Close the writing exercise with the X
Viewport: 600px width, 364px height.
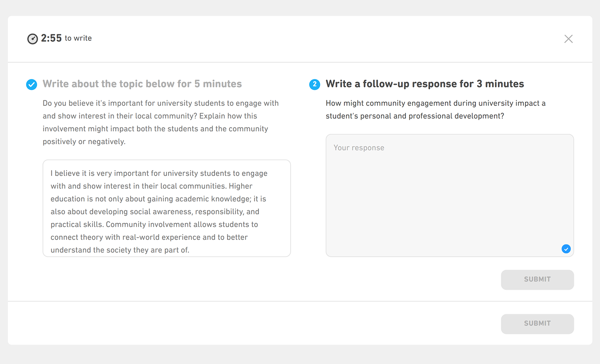(568, 39)
